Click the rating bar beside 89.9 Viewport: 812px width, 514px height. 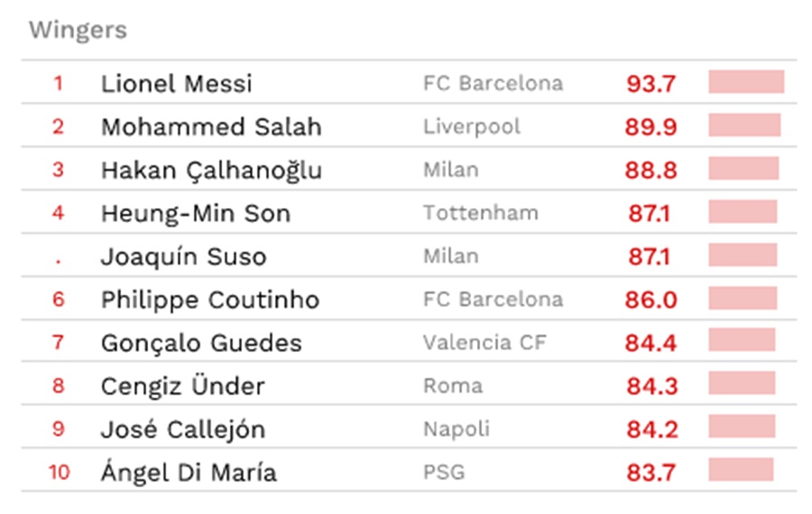[x=744, y=125]
